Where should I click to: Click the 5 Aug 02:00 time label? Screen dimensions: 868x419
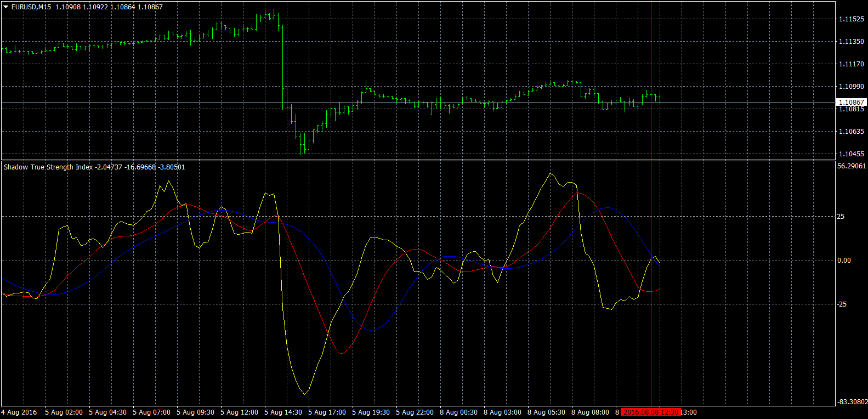click(x=64, y=412)
